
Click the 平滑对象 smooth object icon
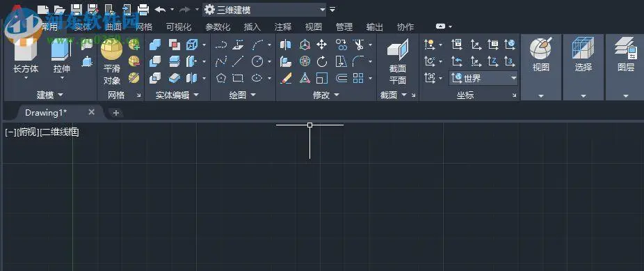pyautogui.click(x=111, y=62)
